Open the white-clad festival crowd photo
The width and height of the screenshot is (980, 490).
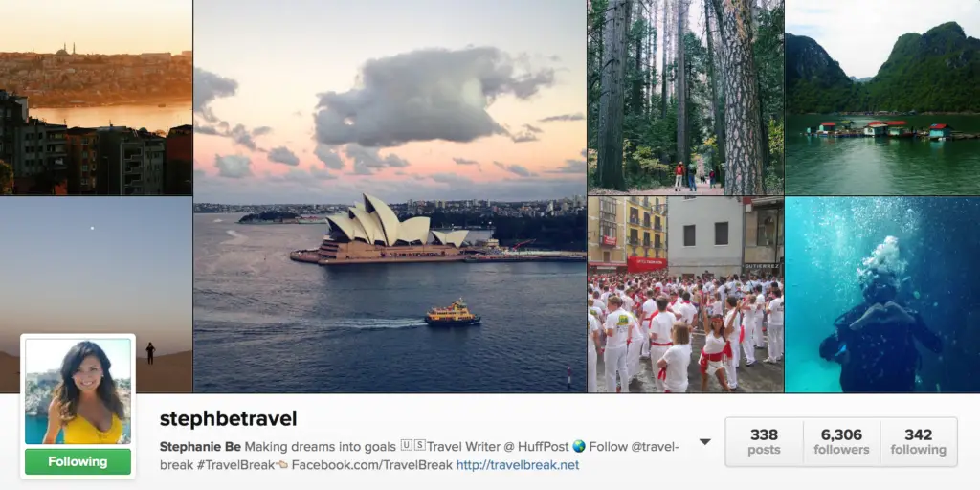point(685,295)
